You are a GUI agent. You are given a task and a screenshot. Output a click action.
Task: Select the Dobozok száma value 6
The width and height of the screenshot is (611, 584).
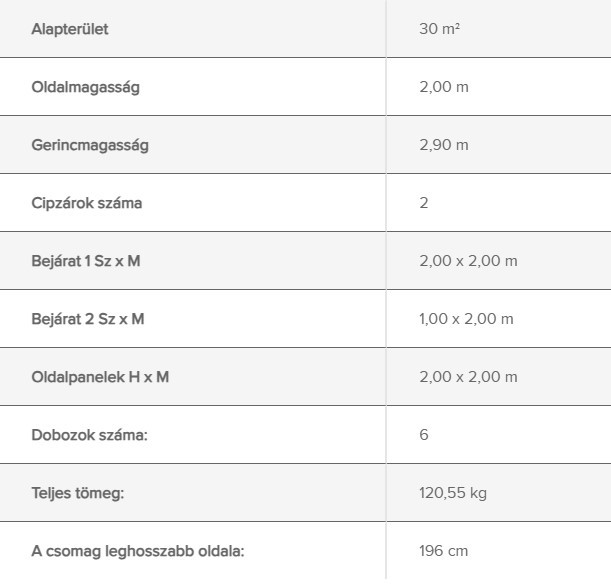(424, 435)
